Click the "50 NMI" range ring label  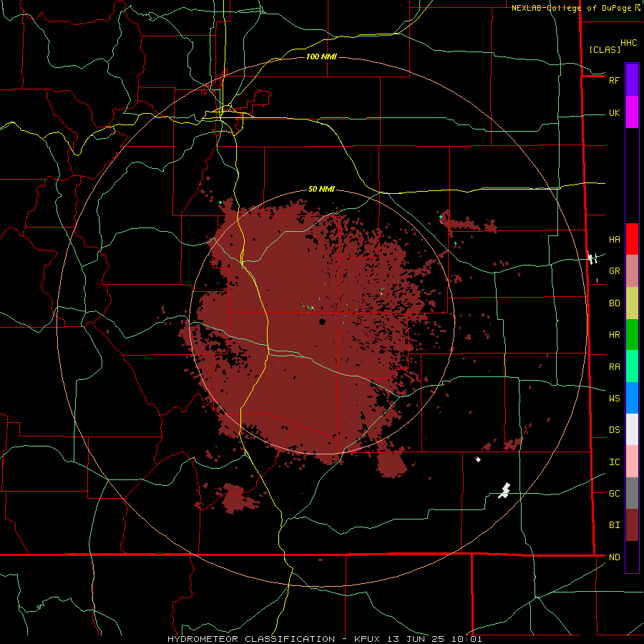pyautogui.click(x=321, y=189)
